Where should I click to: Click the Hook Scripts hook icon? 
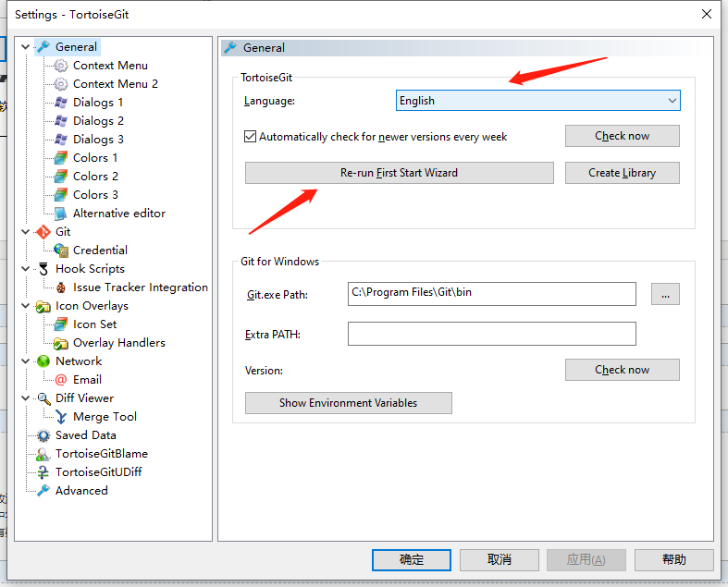tap(43, 269)
